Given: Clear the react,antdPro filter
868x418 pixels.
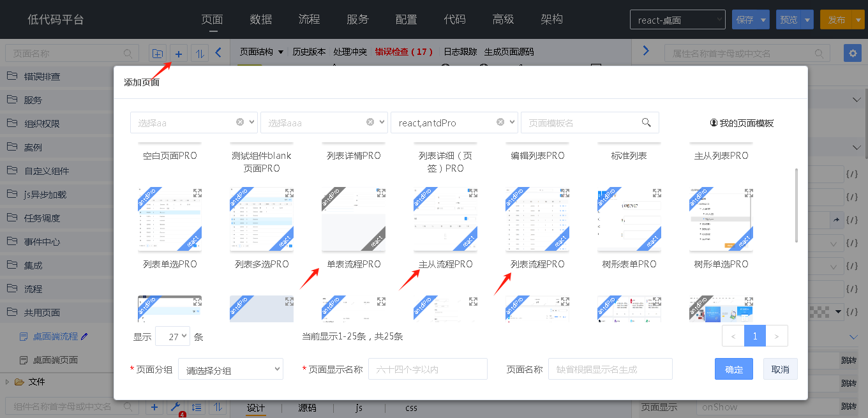Looking at the screenshot, I should 500,123.
